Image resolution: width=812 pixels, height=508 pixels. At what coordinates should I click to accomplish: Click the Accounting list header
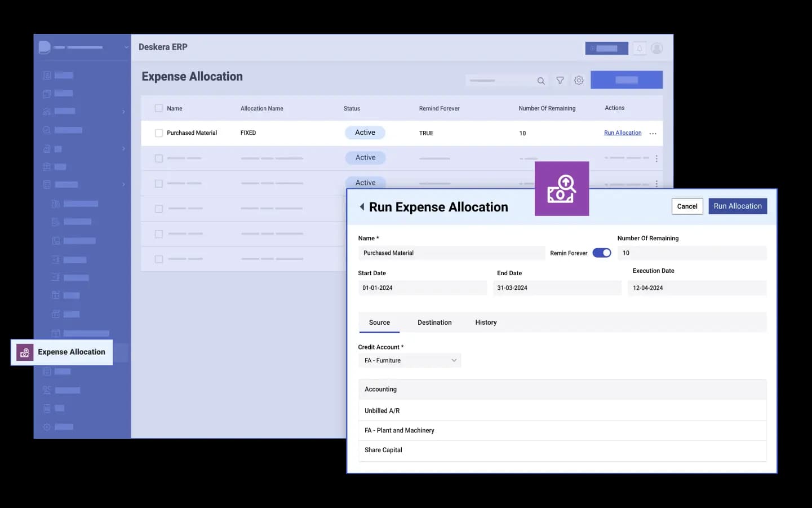click(x=562, y=390)
